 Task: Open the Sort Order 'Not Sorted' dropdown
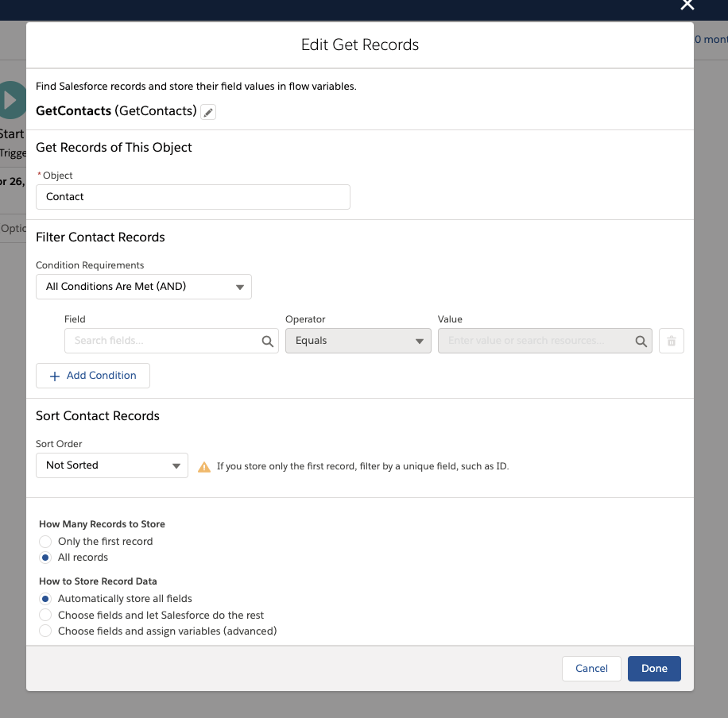112,465
